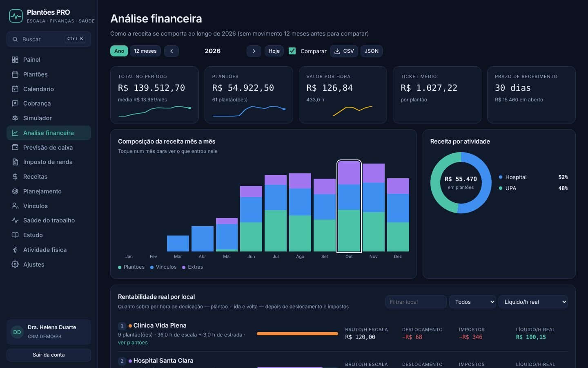
Task: Click Sair da conta button
Action: tap(49, 355)
